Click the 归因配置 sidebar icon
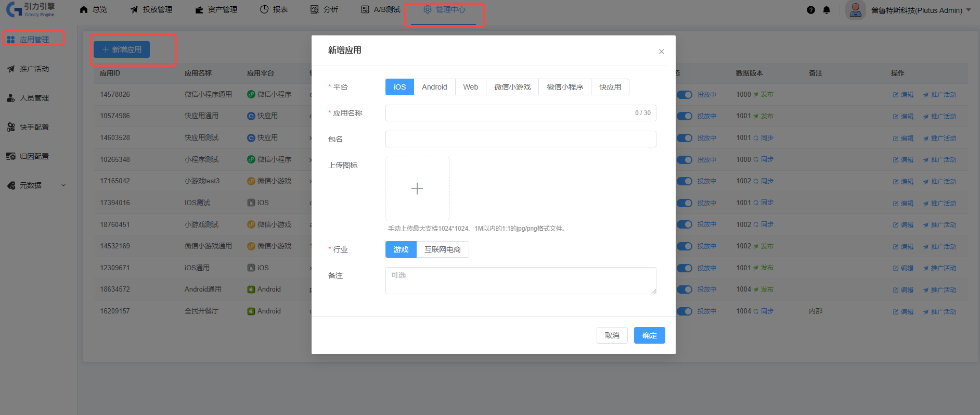 pyautogui.click(x=11, y=156)
